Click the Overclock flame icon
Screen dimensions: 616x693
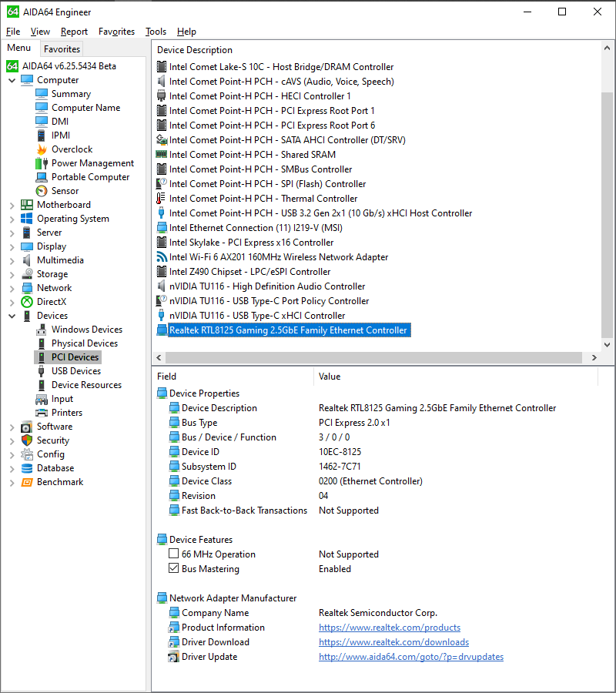[42, 149]
